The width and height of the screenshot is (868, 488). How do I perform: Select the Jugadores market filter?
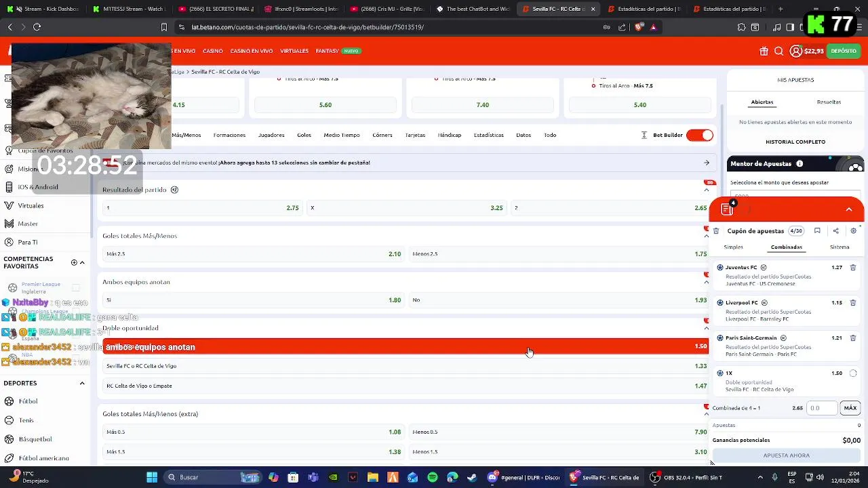(x=271, y=135)
